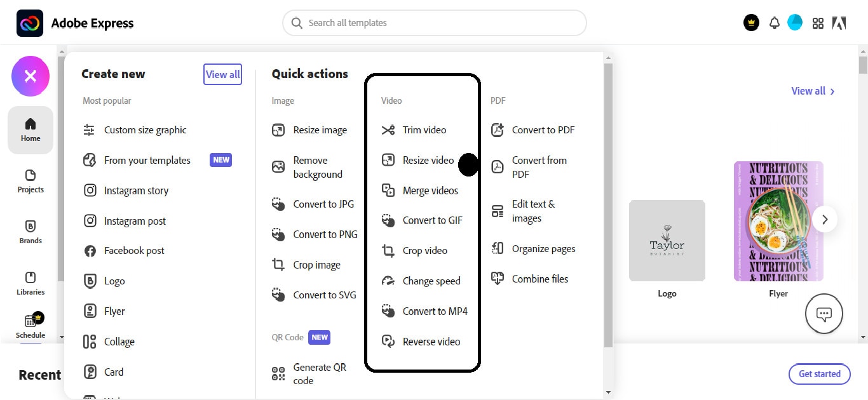Viewport: 868px width, 400px height.
Task: Click the Get started button
Action: coord(819,374)
